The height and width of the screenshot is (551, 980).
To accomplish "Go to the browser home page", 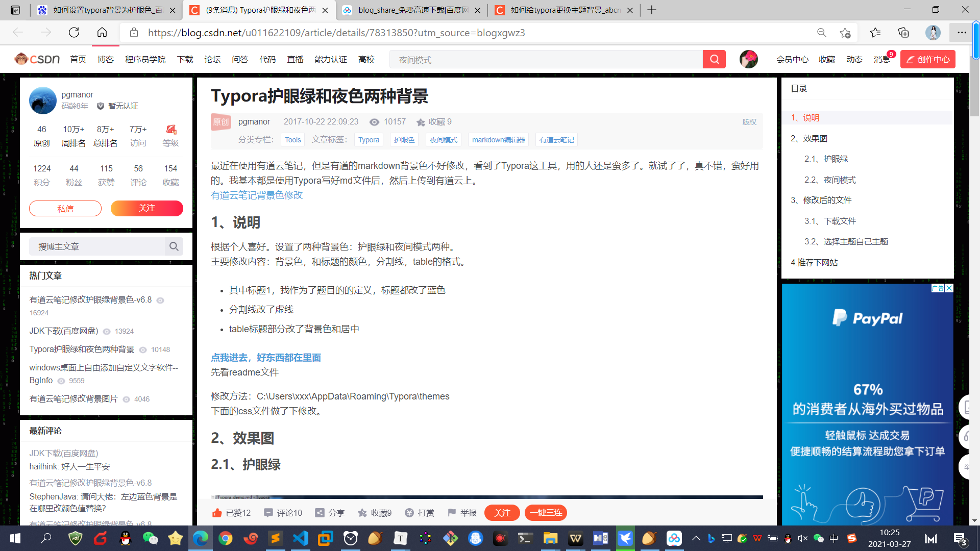I will (102, 33).
